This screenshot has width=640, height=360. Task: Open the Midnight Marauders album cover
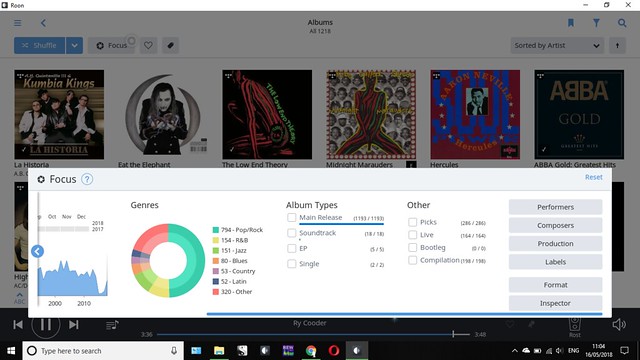[371, 115]
